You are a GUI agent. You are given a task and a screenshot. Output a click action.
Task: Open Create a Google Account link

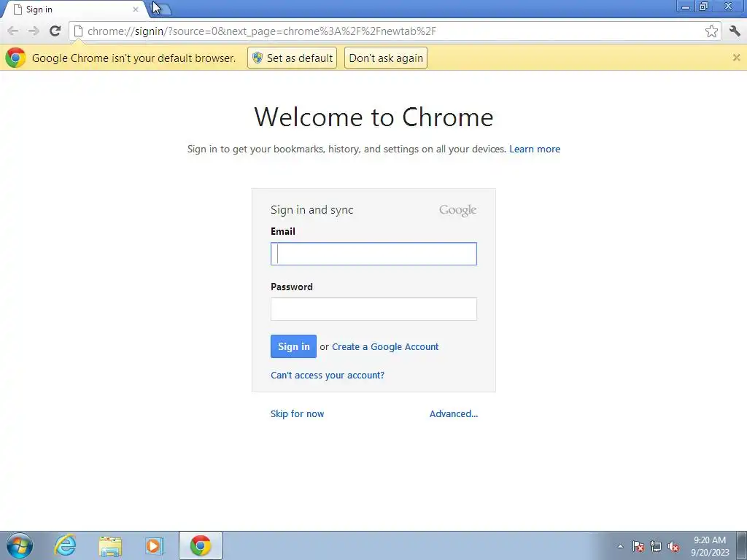(385, 346)
